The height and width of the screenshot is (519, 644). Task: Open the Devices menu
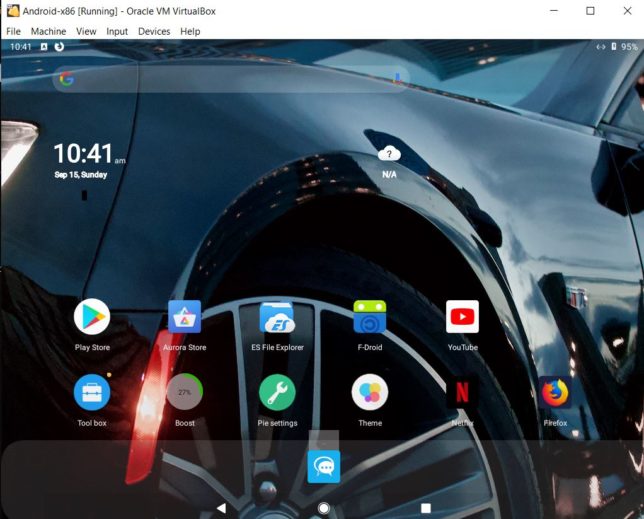pyautogui.click(x=154, y=31)
